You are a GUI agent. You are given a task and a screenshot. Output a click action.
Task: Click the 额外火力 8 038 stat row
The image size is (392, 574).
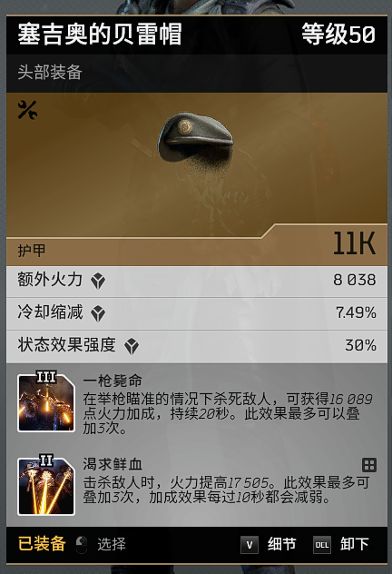(197, 282)
